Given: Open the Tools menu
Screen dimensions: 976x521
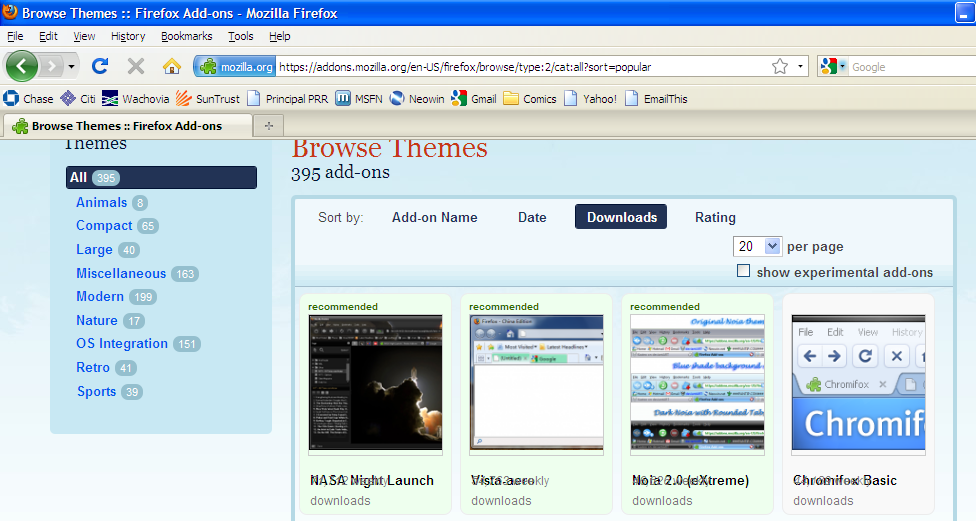Looking at the screenshot, I should click(x=240, y=36).
